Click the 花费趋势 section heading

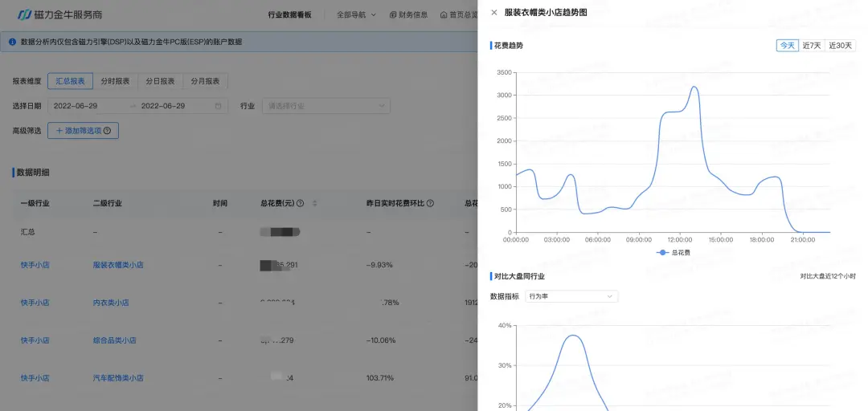[508, 46]
